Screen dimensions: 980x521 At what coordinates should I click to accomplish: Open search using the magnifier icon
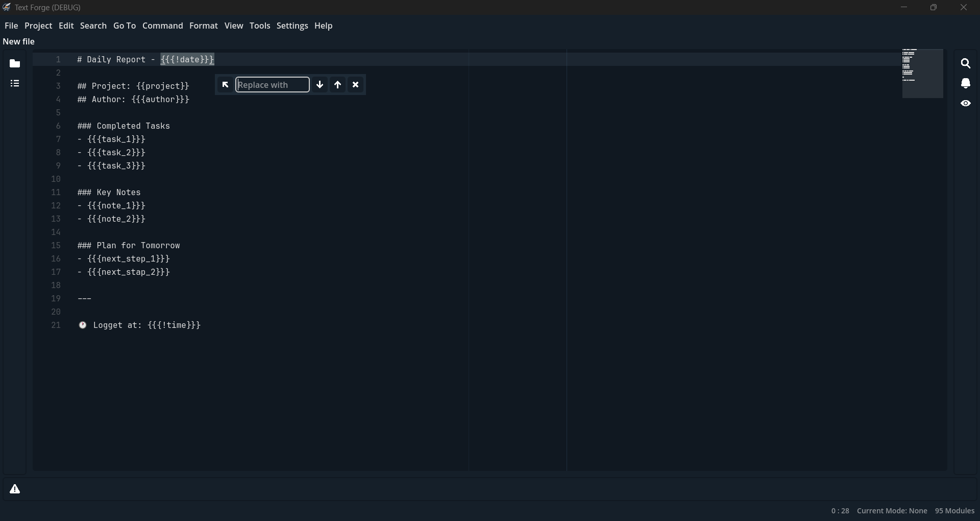[966, 63]
